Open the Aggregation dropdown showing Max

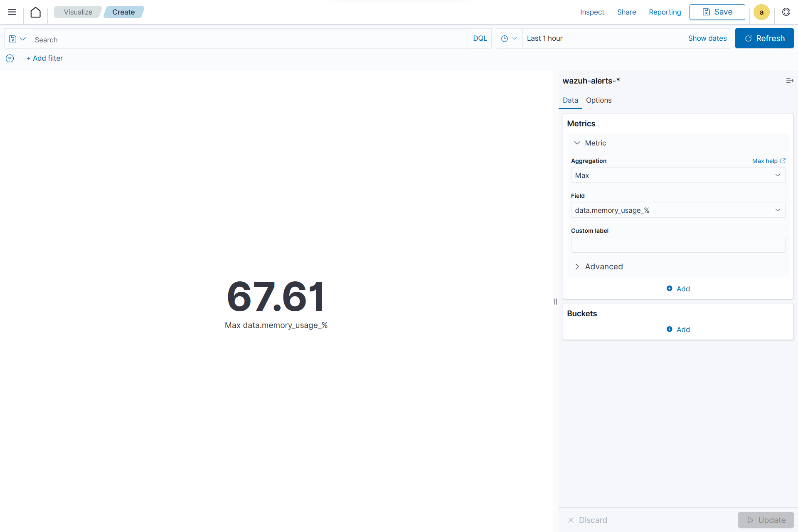[x=678, y=175]
